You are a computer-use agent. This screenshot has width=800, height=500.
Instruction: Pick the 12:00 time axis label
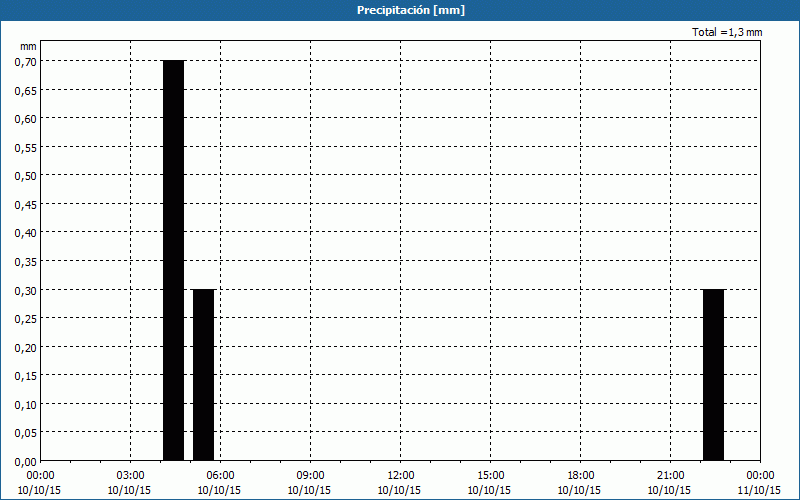401,475
